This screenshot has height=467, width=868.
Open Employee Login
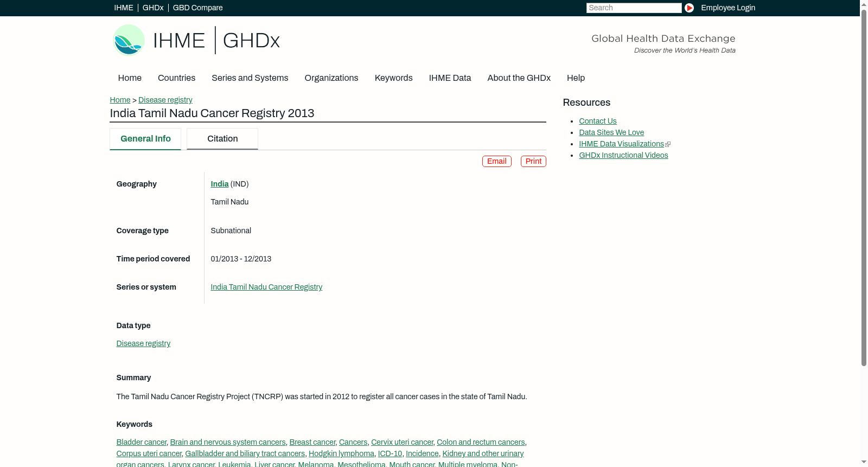728,8
